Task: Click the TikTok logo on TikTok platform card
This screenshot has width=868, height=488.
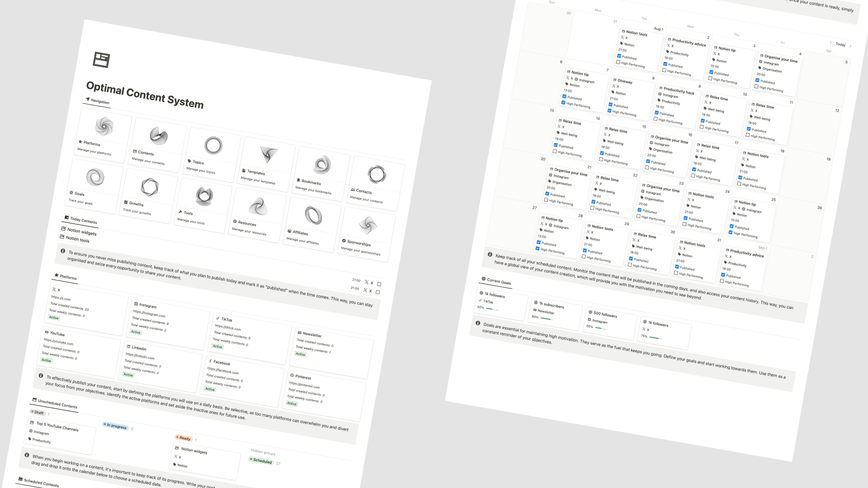Action: click(217, 318)
